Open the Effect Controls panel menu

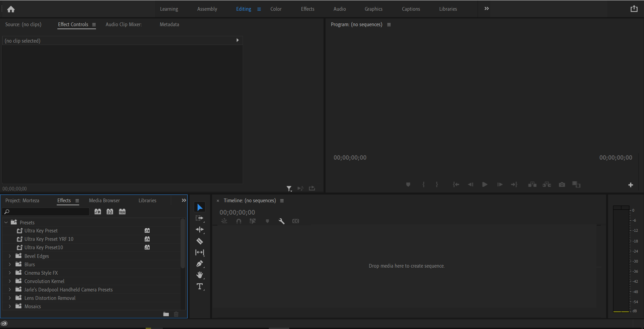94,25
